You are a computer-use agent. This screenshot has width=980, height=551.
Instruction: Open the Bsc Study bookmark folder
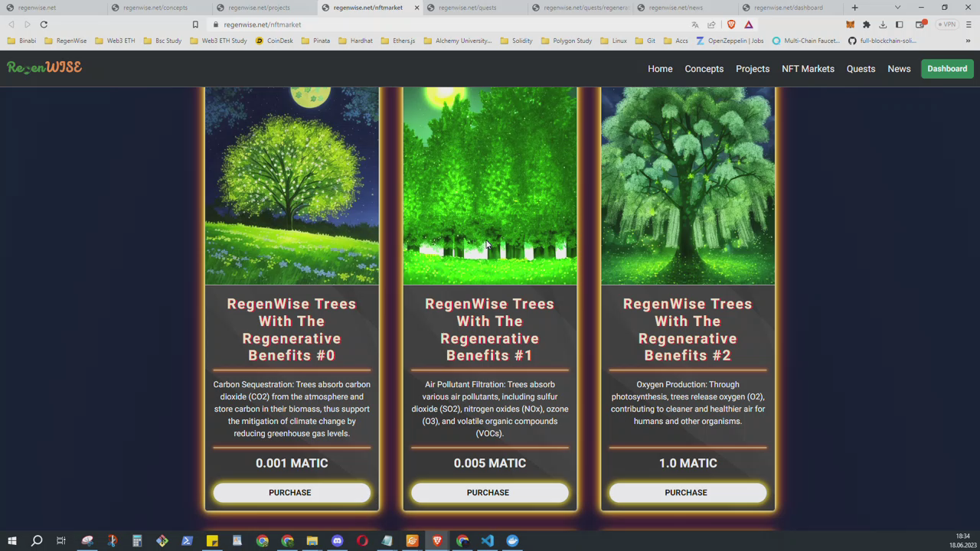[162, 41]
